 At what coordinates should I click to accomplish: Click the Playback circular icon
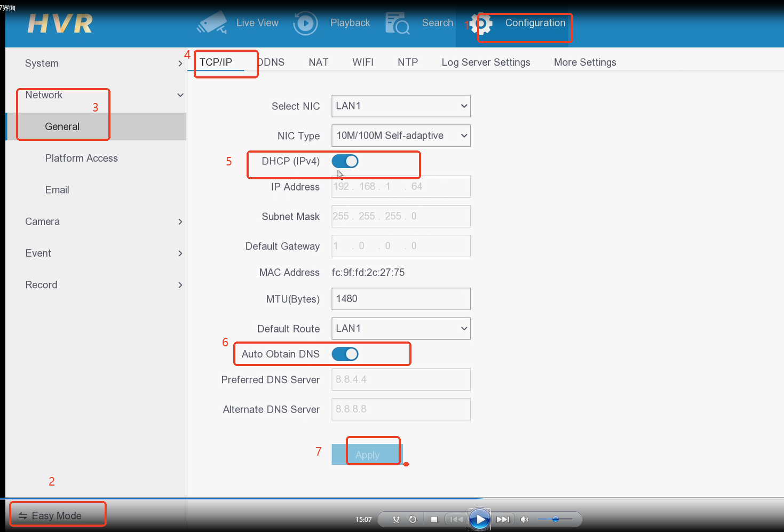(305, 23)
